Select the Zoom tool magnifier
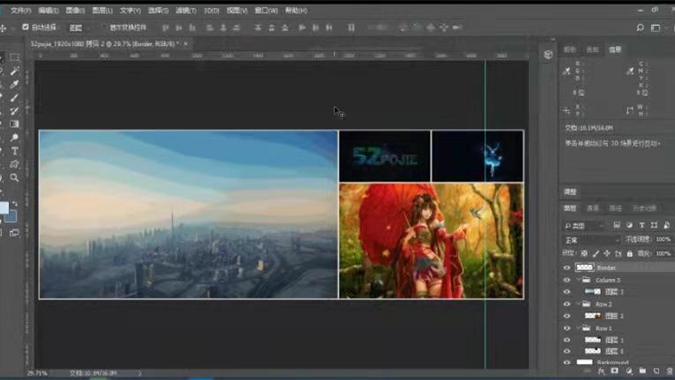 click(x=15, y=177)
